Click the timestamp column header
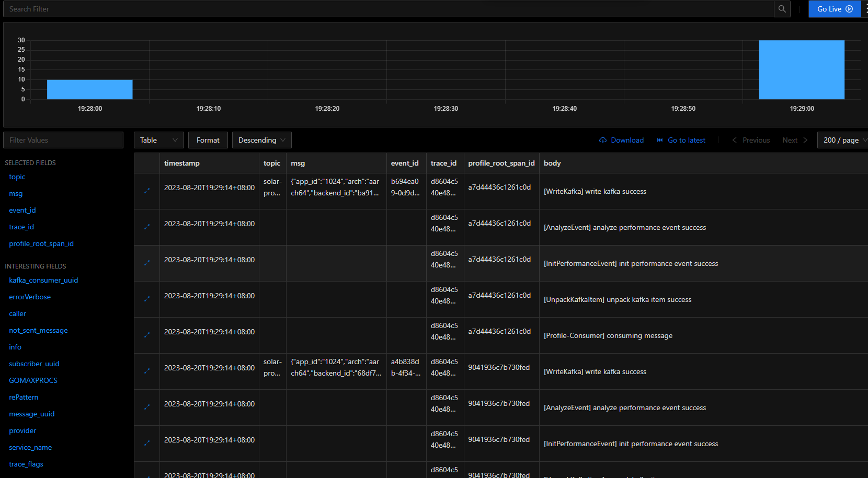Viewport: 868px width, 478px height. pos(182,163)
